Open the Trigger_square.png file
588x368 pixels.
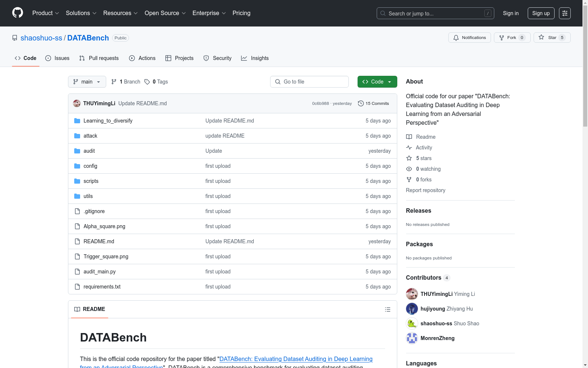coord(106,256)
